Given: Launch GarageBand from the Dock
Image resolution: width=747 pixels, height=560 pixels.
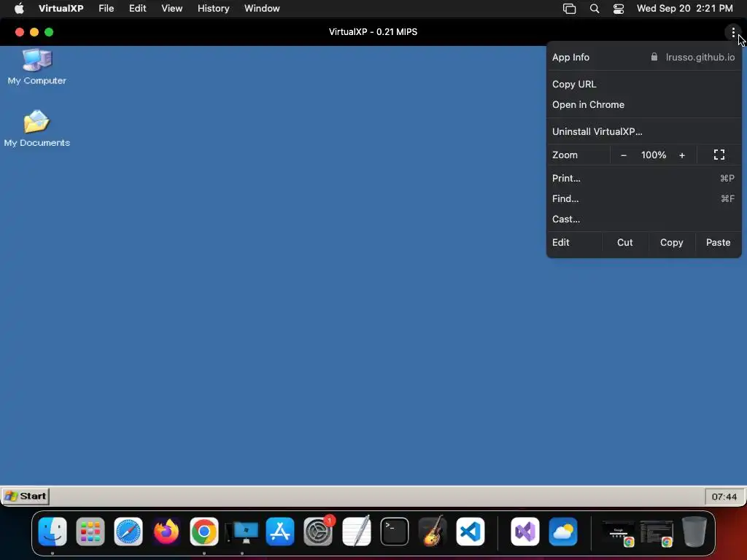Looking at the screenshot, I should (x=432, y=532).
